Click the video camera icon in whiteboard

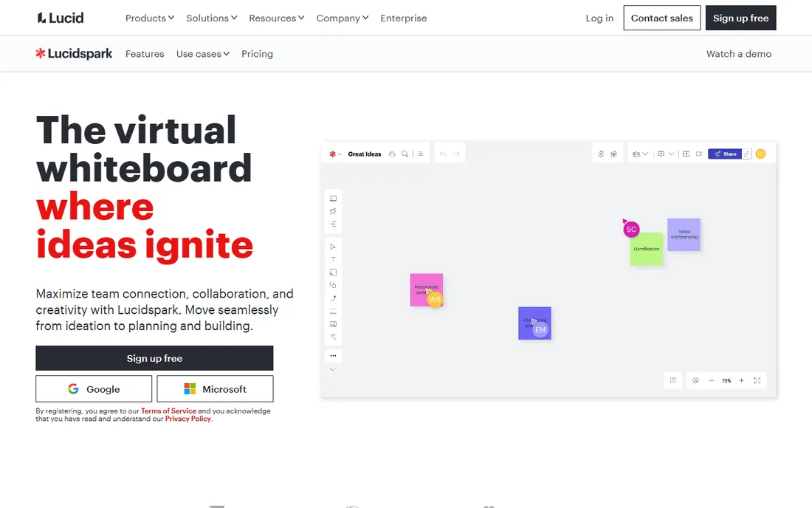[x=699, y=154]
